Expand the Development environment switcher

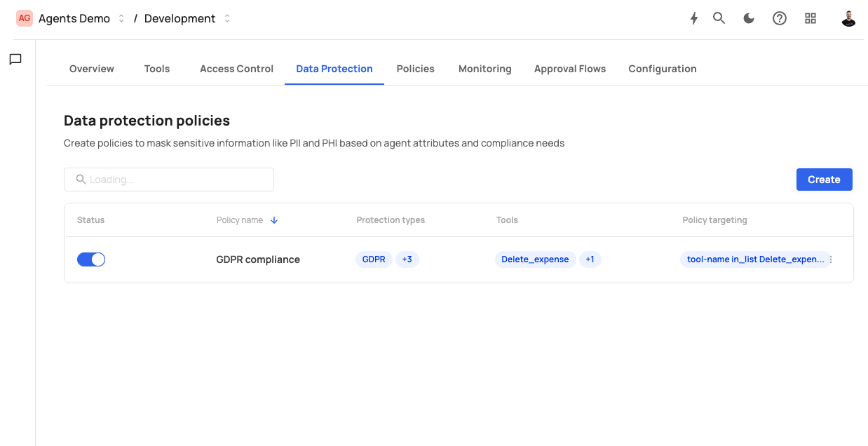[x=227, y=19]
